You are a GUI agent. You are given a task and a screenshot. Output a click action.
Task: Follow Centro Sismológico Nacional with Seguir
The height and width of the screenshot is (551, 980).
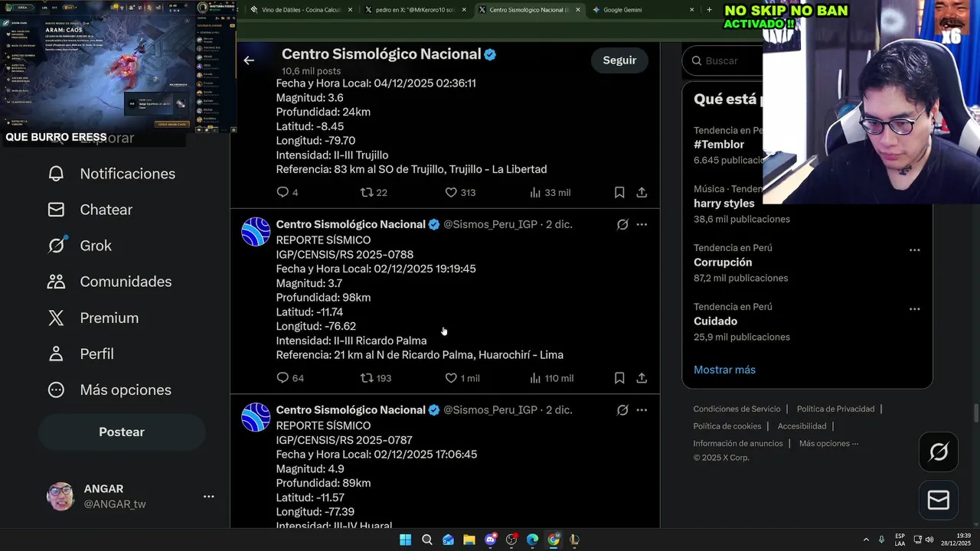point(619,60)
